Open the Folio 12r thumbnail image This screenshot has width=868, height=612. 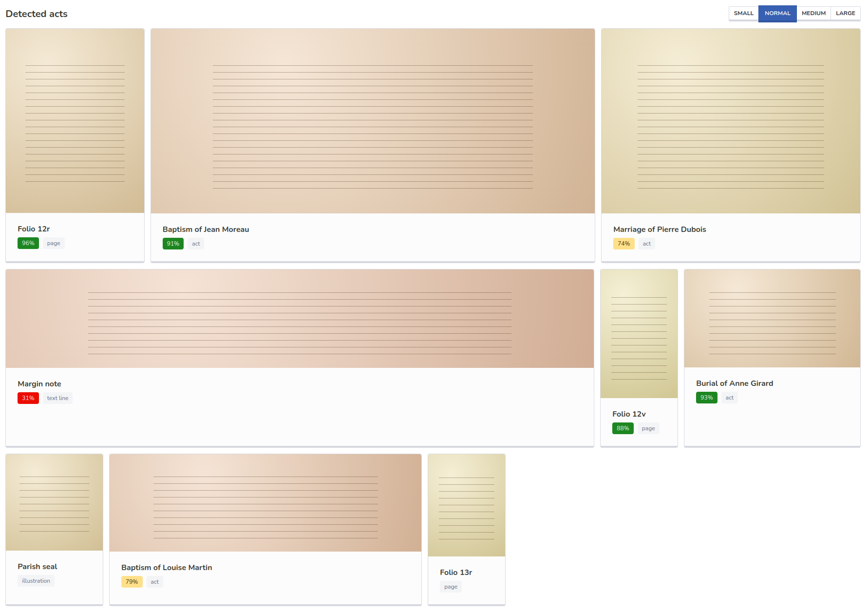(x=75, y=121)
